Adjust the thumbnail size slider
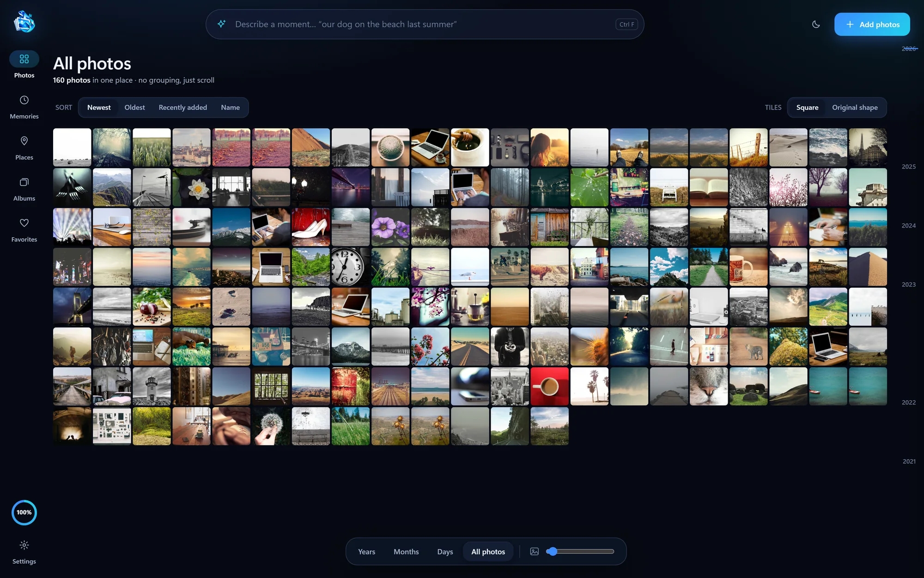 (580, 552)
